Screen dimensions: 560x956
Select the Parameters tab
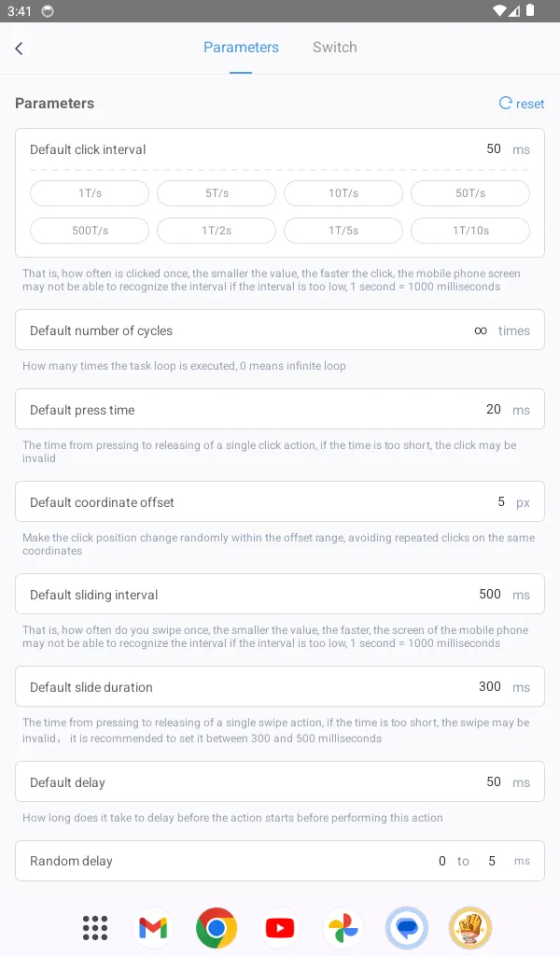tap(241, 47)
